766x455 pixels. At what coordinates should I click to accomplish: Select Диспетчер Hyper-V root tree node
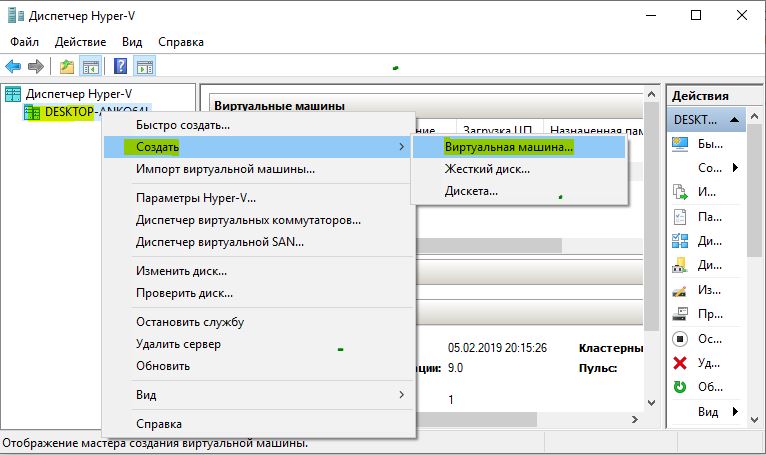point(79,94)
